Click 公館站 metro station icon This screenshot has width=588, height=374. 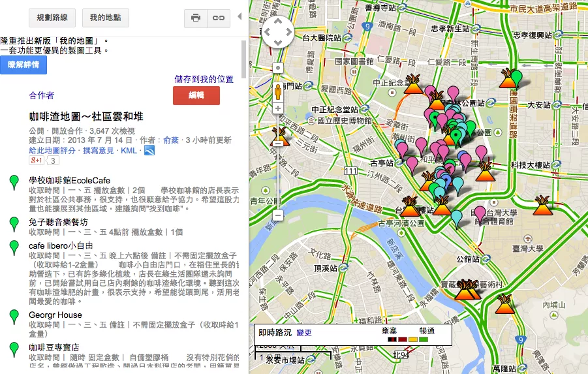[x=486, y=259]
